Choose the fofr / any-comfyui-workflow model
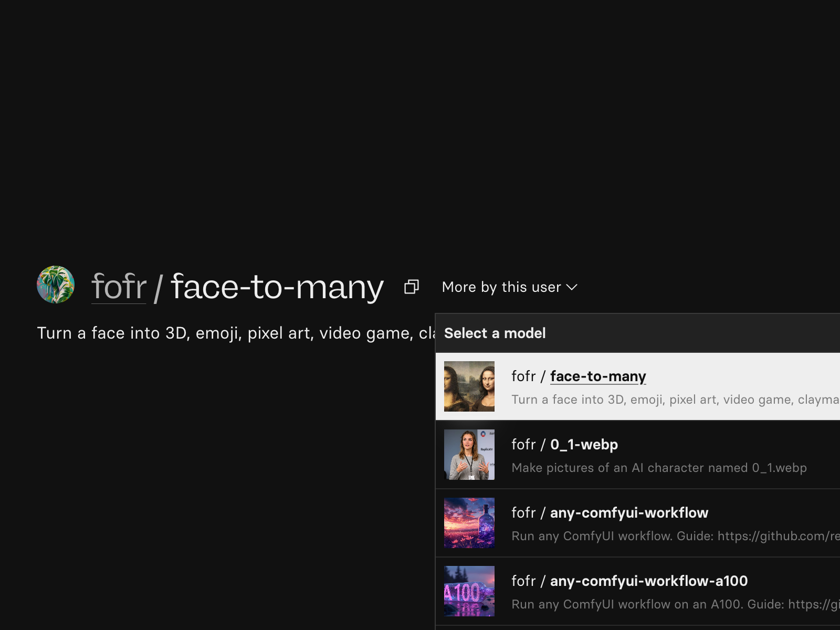 (x=638, y=523)
